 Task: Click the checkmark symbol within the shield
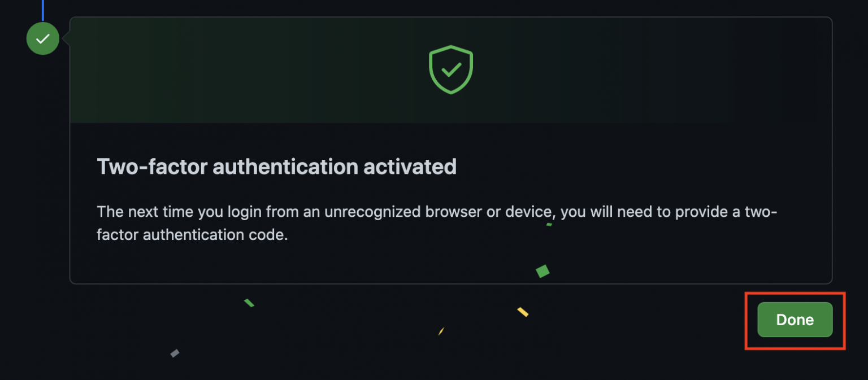tap(450, 72)
